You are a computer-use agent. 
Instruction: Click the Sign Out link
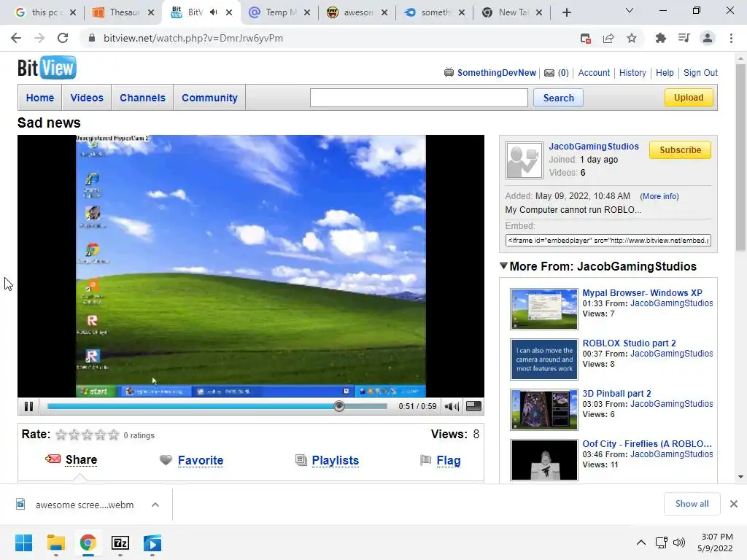click(700, 73)
